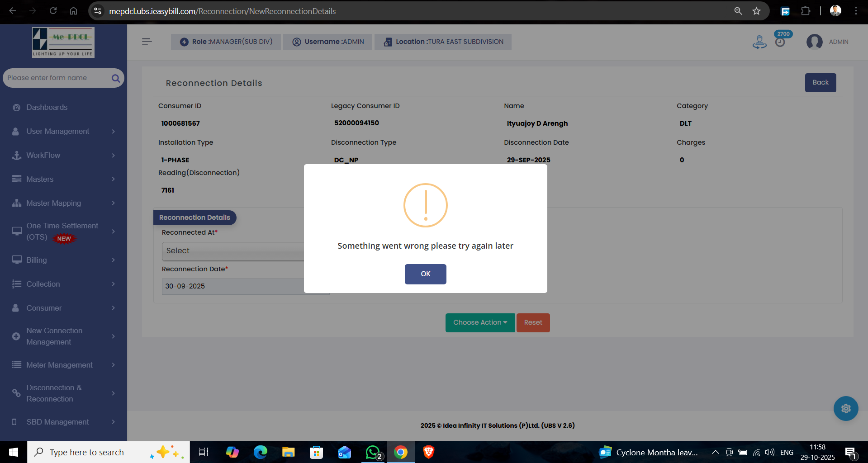Click the Username ADMIN badge
The image size is (868, 463).
point(328,42)
